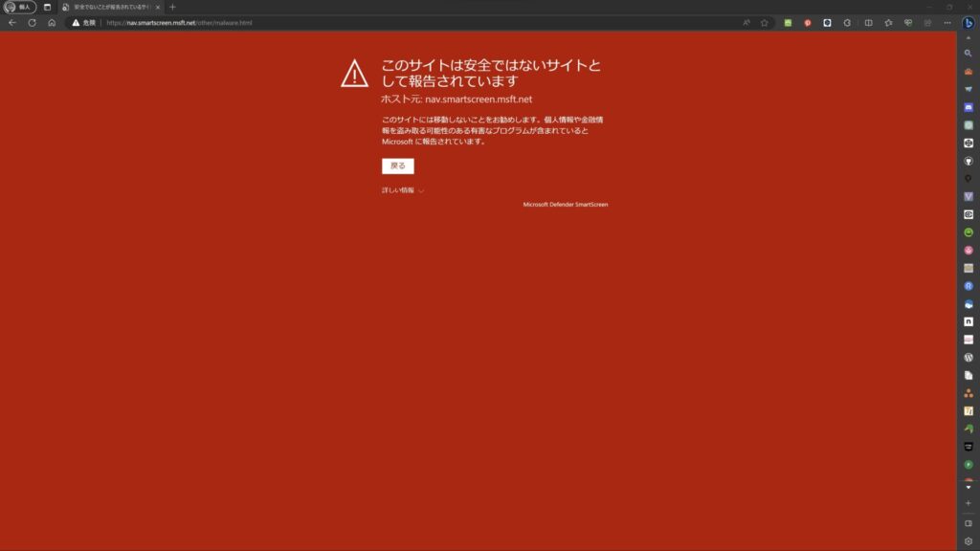Viewport: 980px width, 551px height.
Task: Click the address bar URL field
Action: point(419,23)
